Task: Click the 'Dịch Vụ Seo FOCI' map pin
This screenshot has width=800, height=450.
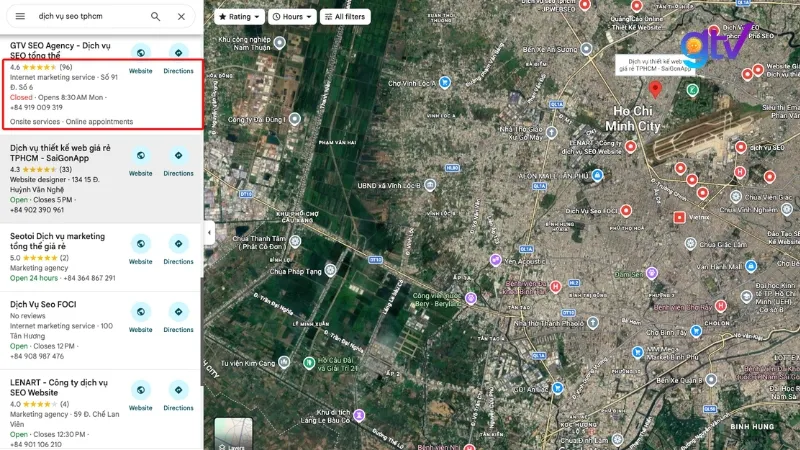Action: click(x=626, y=210)
